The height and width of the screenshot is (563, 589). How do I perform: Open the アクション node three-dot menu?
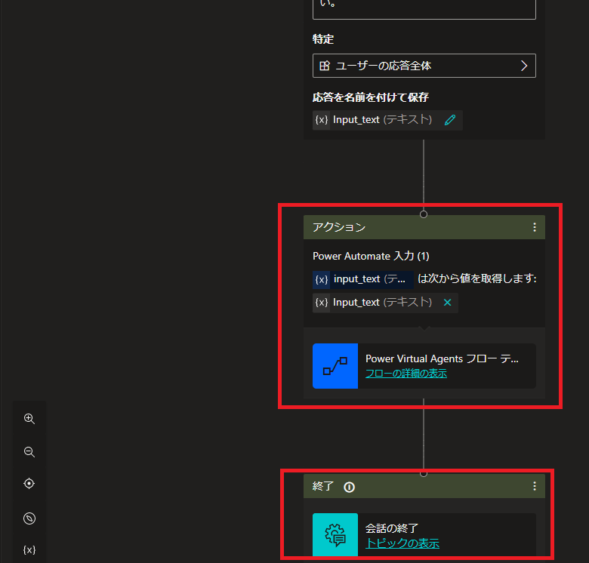[x=535, y=227]
